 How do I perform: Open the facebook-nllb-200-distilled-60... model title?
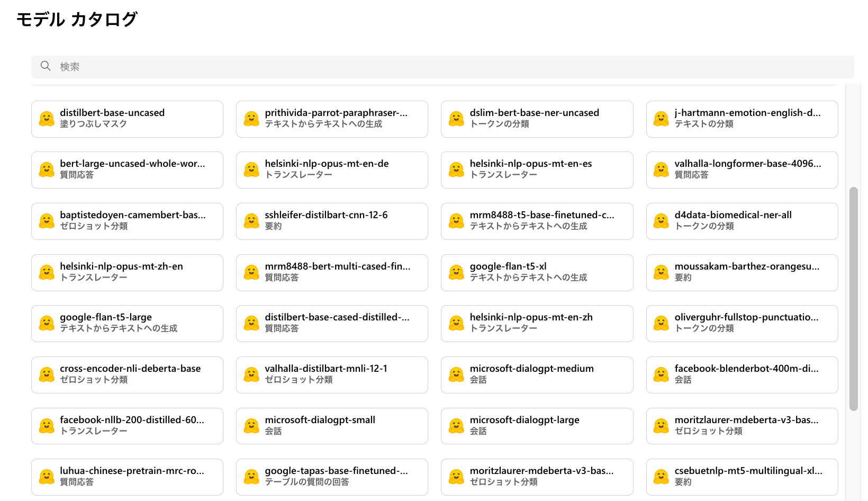[132, 420]
